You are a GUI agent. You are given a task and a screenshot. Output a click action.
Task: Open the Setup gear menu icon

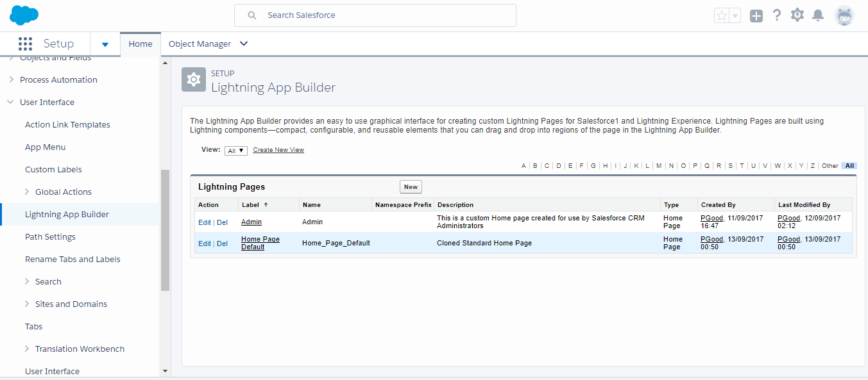(x=797, y=15)
